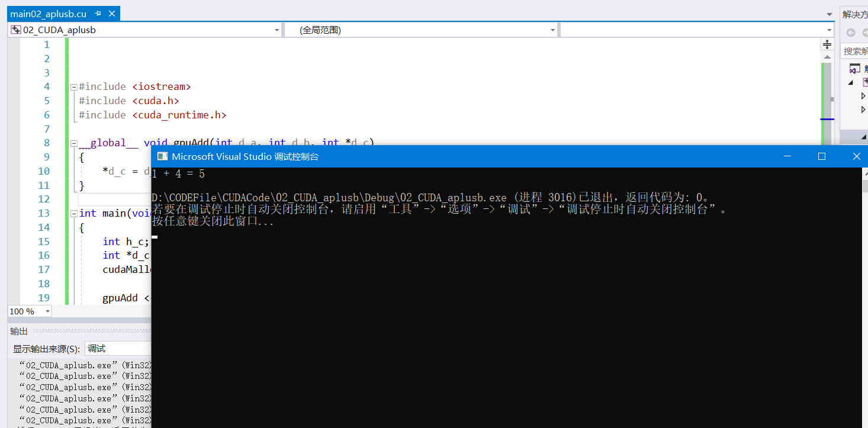This screenshot has width=868, height=428.
Task: Open the empty member navigation dropdown
Action: point(696,30)
